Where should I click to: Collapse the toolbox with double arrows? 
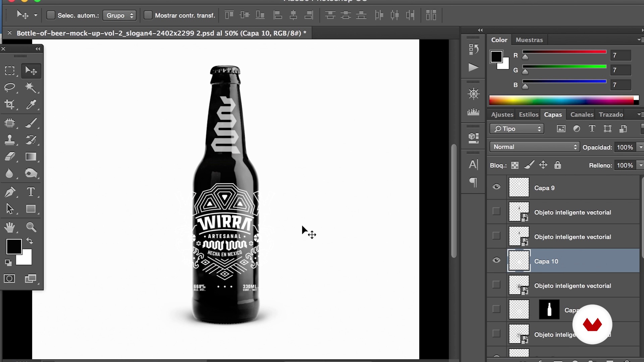(38, 49)
